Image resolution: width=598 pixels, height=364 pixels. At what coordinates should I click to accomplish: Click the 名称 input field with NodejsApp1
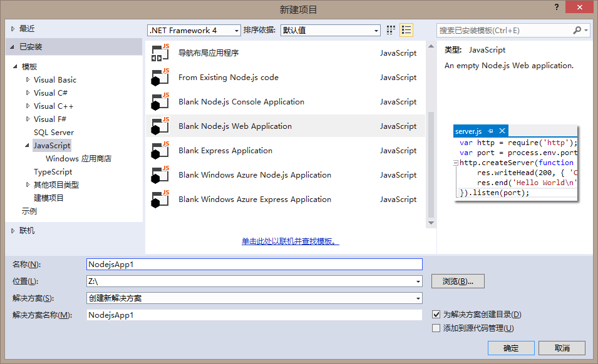[x=254, y=265]
